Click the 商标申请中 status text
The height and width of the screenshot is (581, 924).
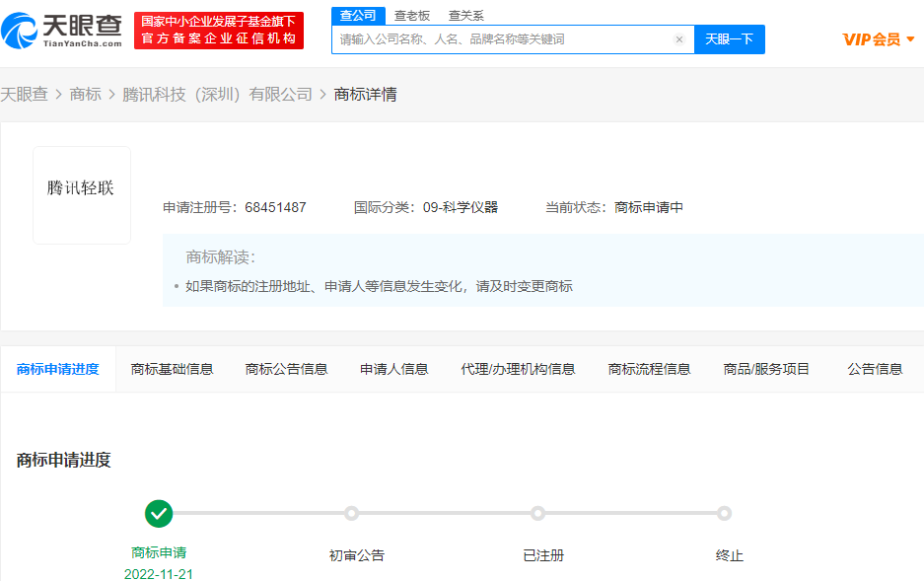(649, 207)
